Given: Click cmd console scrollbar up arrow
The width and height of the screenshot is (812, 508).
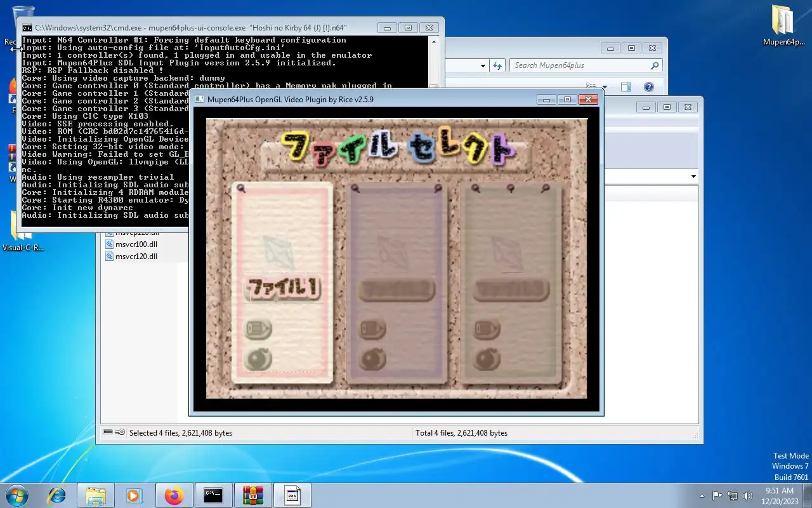Looking at the screenshot, I should [x=434, y=41].
